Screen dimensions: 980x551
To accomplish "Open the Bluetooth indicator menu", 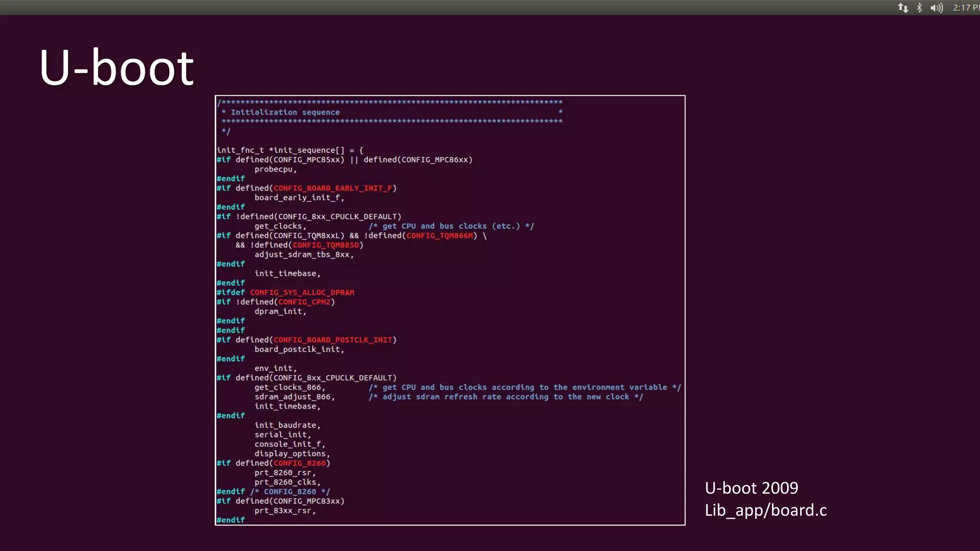I will click(x=919, y=8).
